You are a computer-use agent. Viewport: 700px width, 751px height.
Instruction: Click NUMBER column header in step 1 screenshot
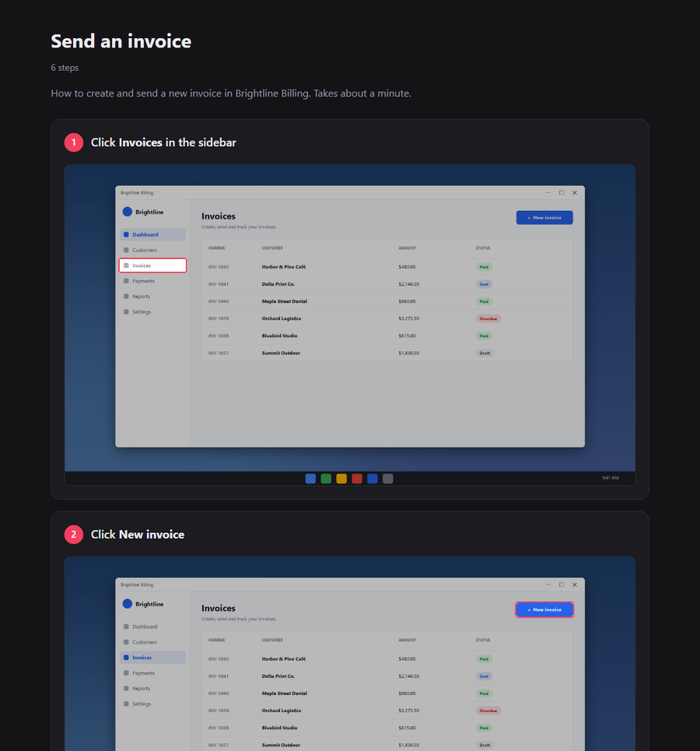(x=216, y=248)
